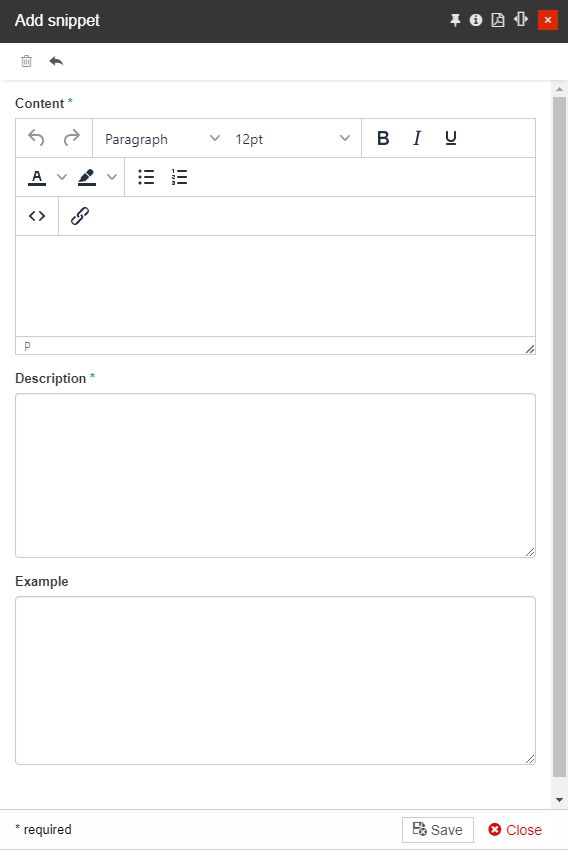Screen dimensions: 568x850
Task: Export snippet to PDF icon
Action: tap(498, 20)
